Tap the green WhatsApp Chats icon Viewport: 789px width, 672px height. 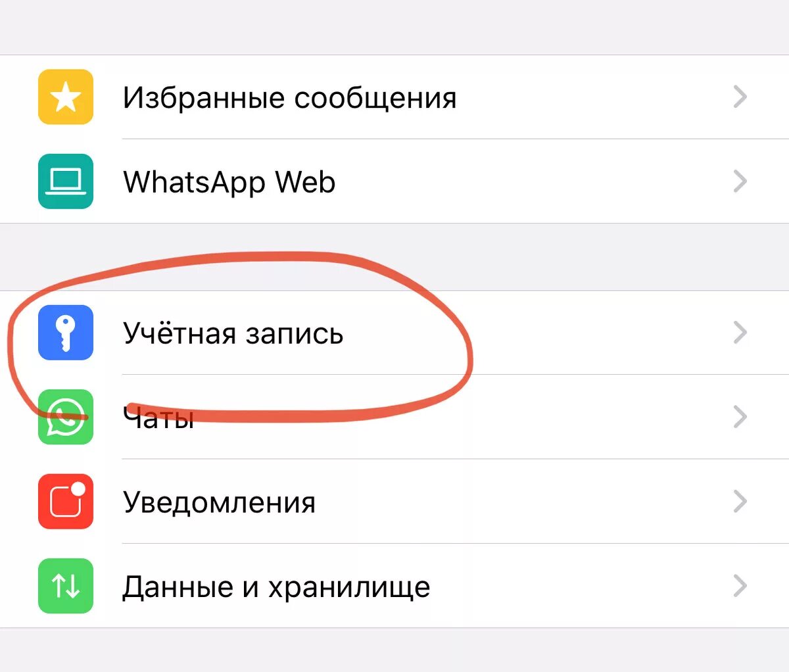tap(66, 417)
